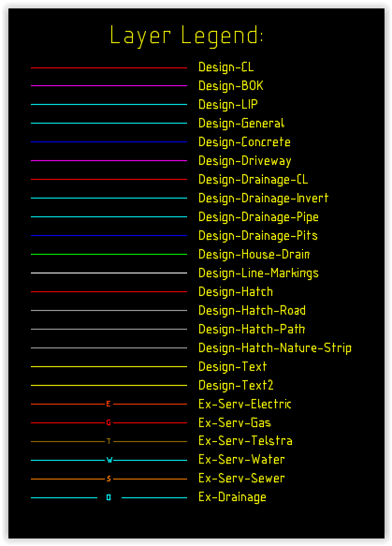Viewport: 392px width, 546px height.
Task: Click the Design-Drainage-Pits label
Action: 257,236
